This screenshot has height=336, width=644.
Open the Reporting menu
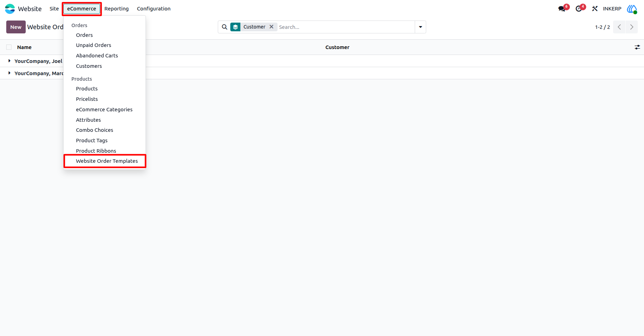(117, 9)
